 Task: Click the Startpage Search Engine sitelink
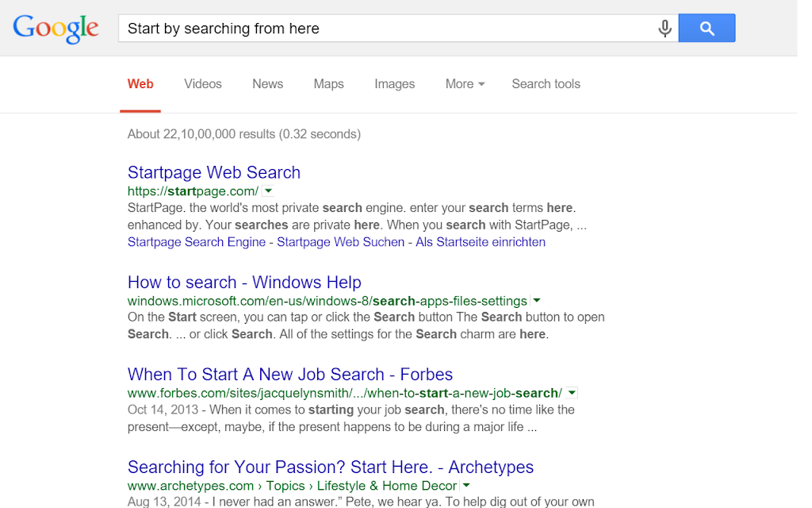tap(197, 242)
